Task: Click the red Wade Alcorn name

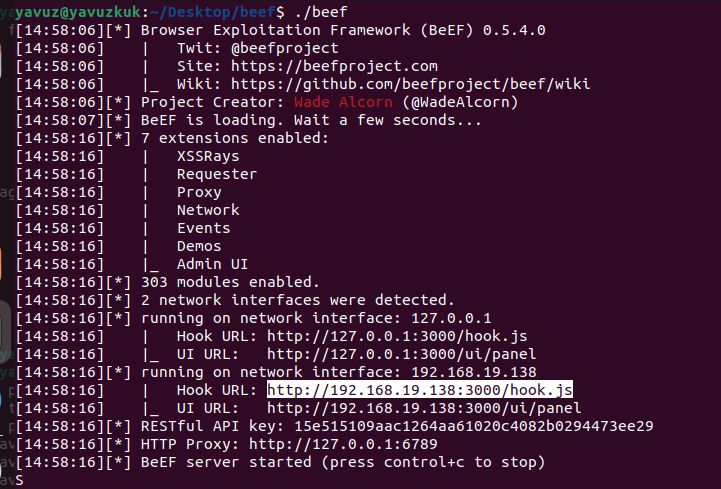Action: [343, 102]
